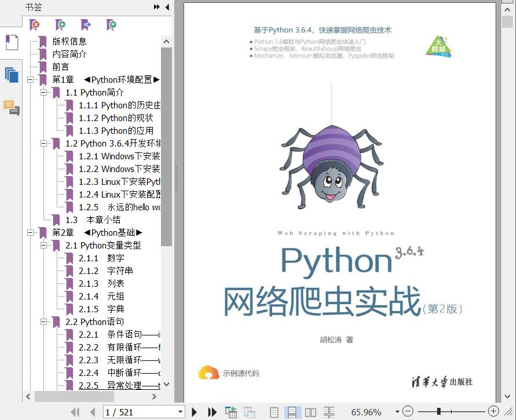Go to the first page
Screen dimensions: 517x420
75,412
